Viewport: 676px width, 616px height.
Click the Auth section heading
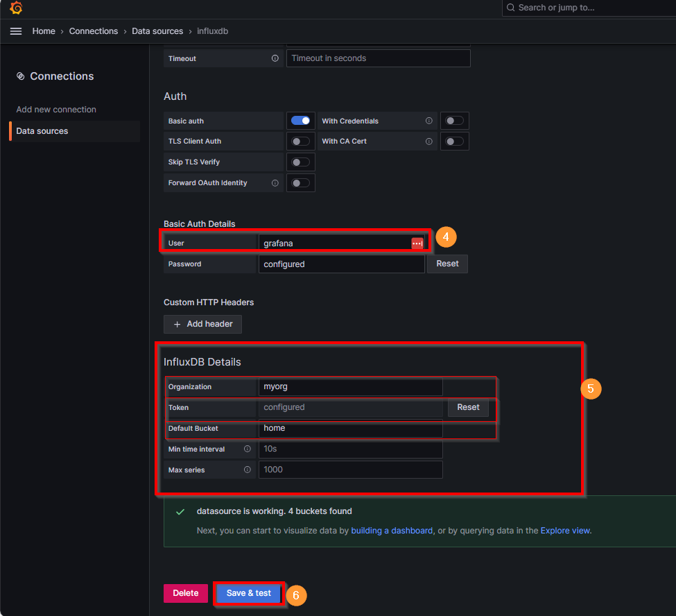[175, 96]
